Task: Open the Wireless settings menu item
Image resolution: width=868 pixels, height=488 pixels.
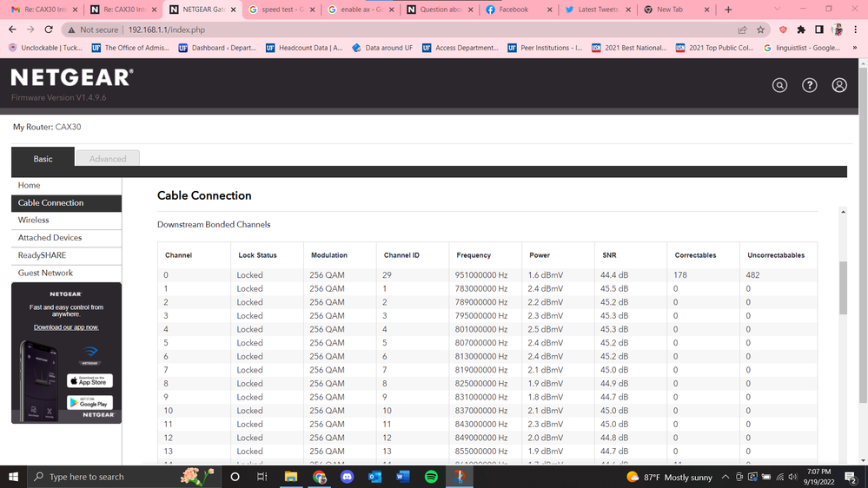Action: click(34, 221)
